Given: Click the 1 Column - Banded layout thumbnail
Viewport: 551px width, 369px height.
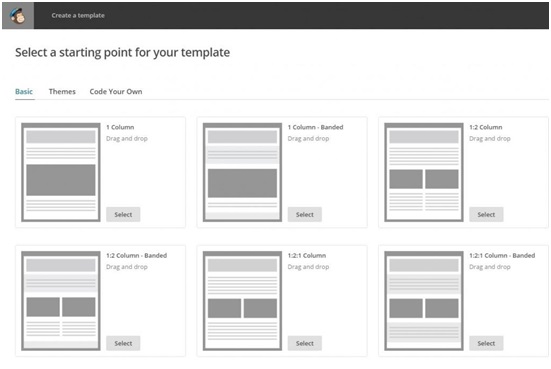Looking at the screenshot, I should 242,172.
